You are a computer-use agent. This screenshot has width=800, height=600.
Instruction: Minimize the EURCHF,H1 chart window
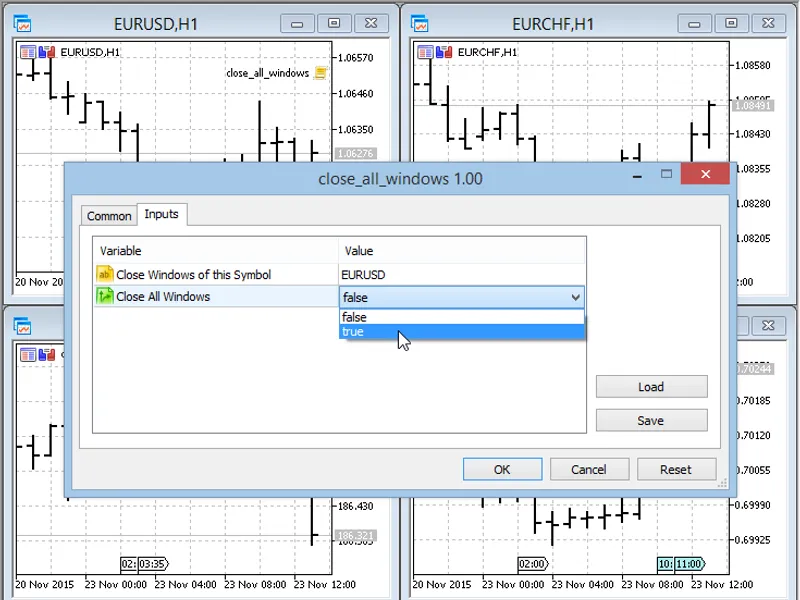[x=694, y=23]
